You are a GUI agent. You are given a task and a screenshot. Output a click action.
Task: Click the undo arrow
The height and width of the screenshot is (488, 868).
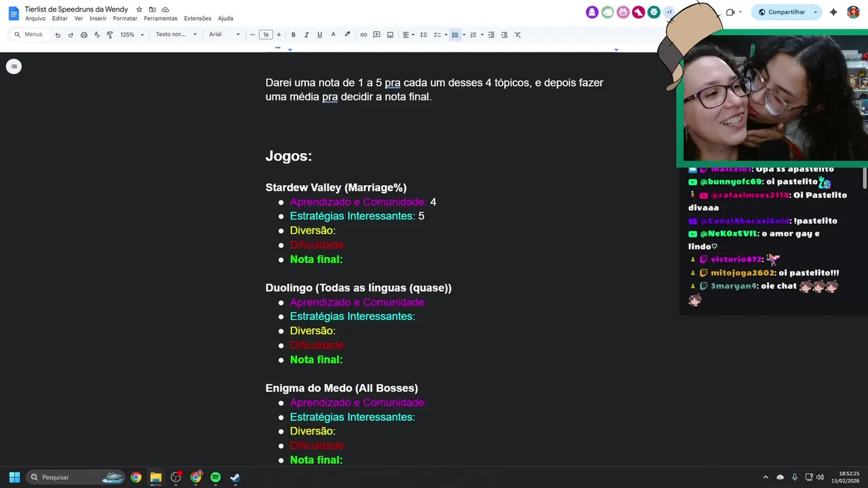(x=58, y=35)
